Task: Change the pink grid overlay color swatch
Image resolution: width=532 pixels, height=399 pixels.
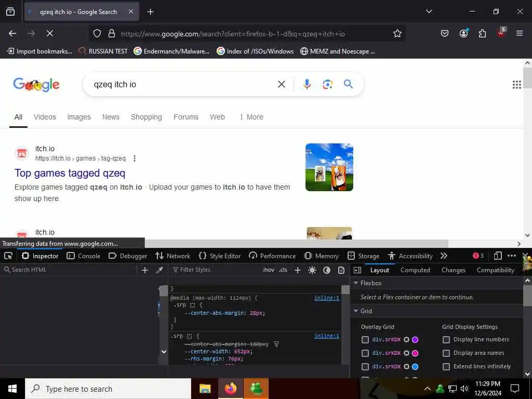Action: (x=415, y=353)
